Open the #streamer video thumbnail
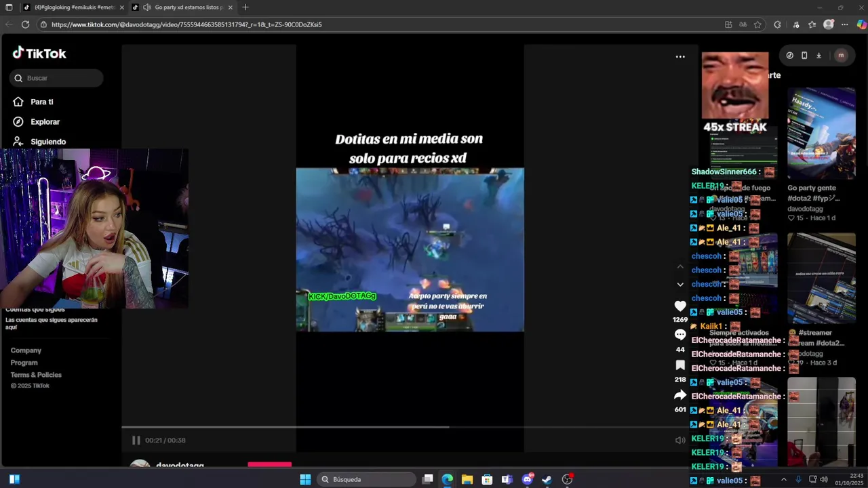 [x=821, y=279]
